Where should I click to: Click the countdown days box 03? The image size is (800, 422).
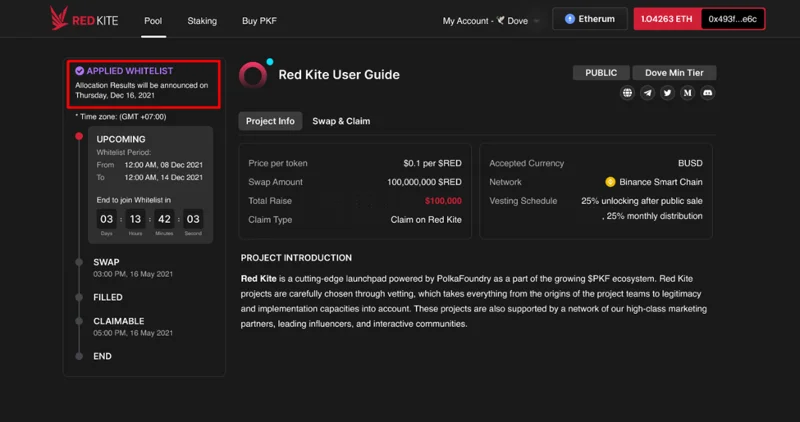coord(106,219)
